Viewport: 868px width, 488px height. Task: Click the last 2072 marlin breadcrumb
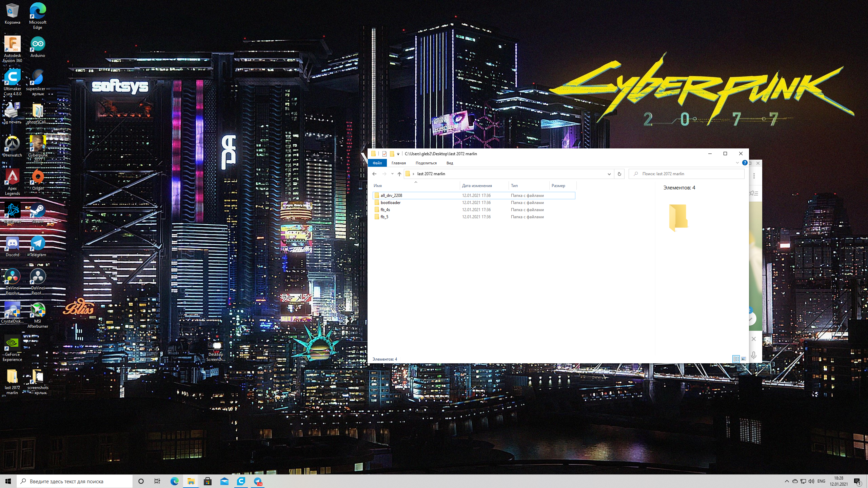click(x=431, y=174)
